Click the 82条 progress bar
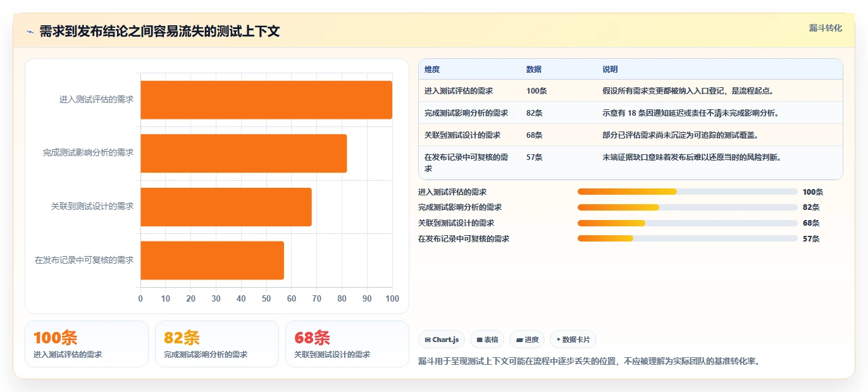Viewport: 868px width, 392px height. 687,207
